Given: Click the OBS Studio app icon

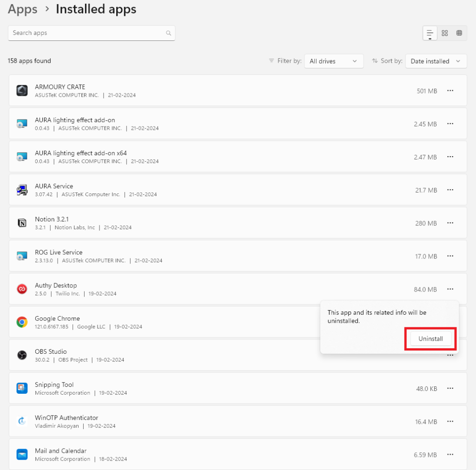Looking at the screenshot, I should point(22,355).
